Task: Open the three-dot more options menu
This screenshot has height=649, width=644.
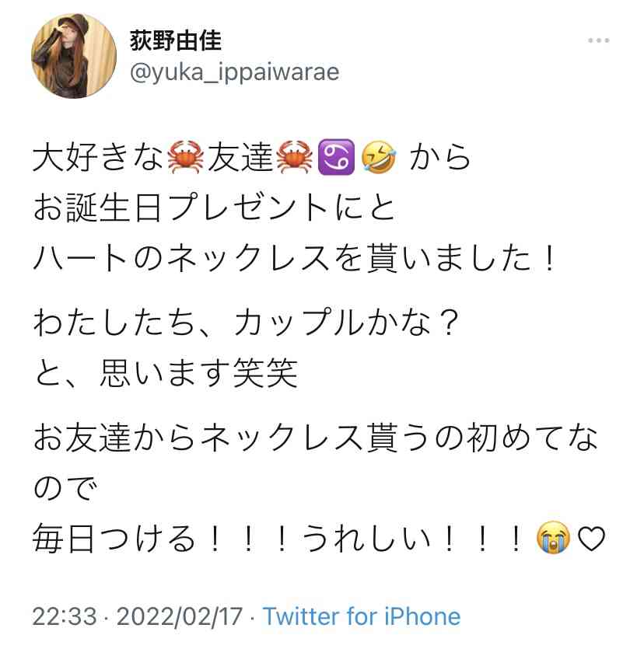Action: point(598,40)
